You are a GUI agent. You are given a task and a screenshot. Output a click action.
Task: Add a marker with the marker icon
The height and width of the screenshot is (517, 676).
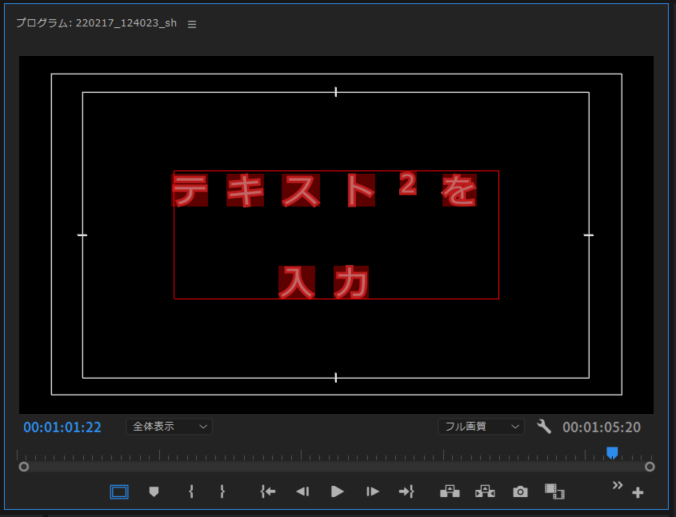click(x=154, y=491)
